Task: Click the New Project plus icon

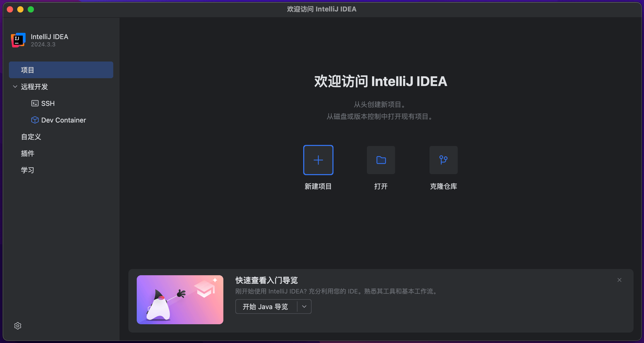Action: coord(318,160)
